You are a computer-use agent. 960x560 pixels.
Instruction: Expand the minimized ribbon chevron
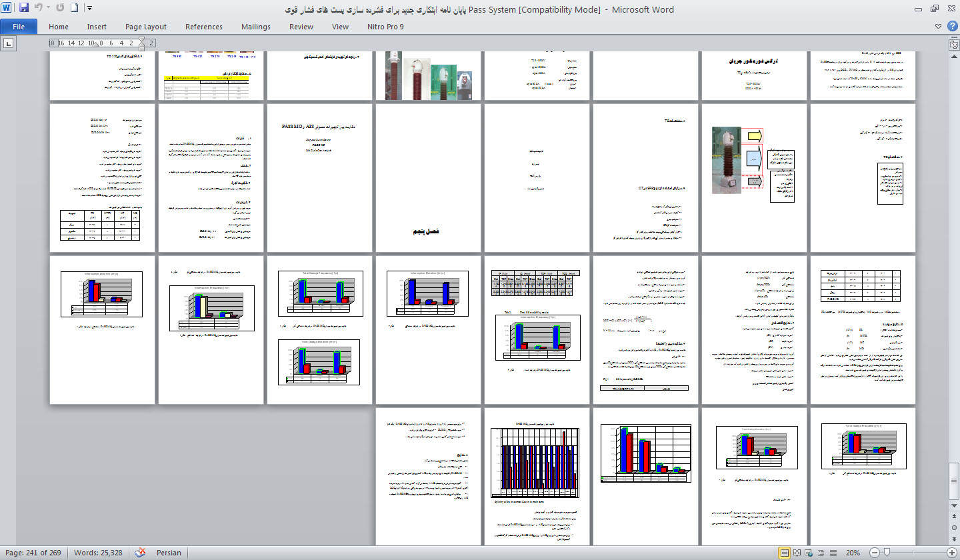939,27
